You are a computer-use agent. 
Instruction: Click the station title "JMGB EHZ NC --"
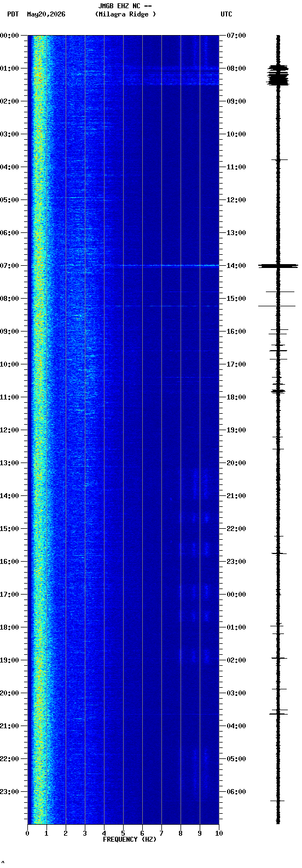click(125, 6)
